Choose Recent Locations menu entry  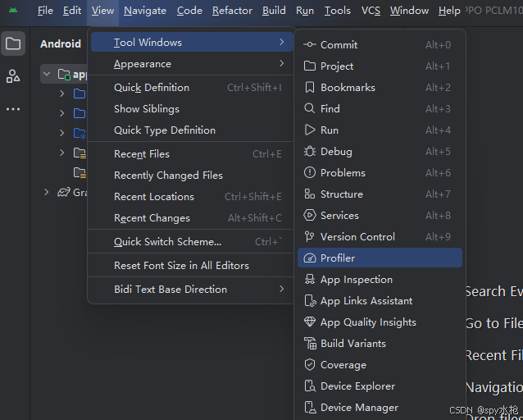coord(191,197)
